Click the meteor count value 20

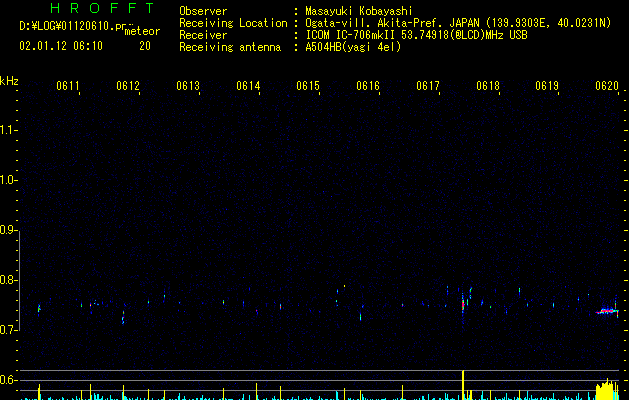point(145,46)
